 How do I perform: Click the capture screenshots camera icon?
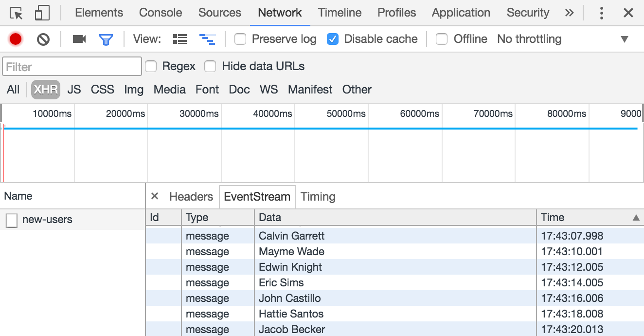79,39
